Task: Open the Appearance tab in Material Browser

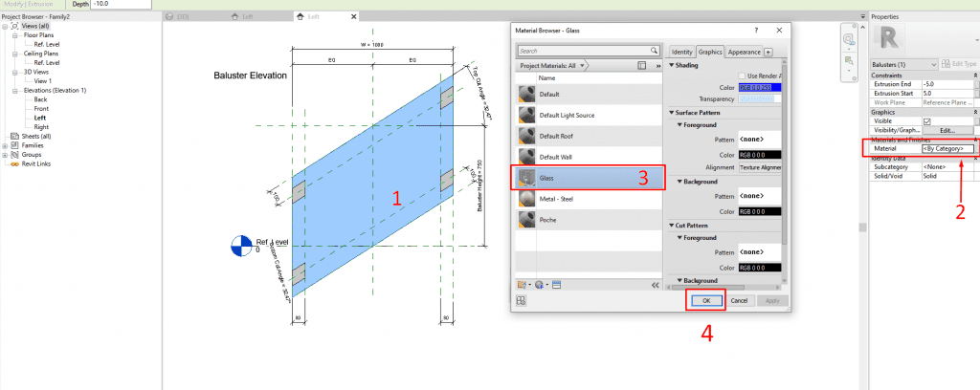Action: pyautogui.click(x=742, y=52)
